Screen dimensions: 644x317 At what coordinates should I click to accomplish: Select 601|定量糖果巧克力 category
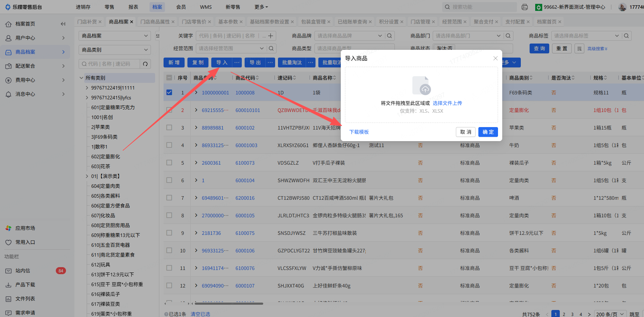click(x=113, y=107)
